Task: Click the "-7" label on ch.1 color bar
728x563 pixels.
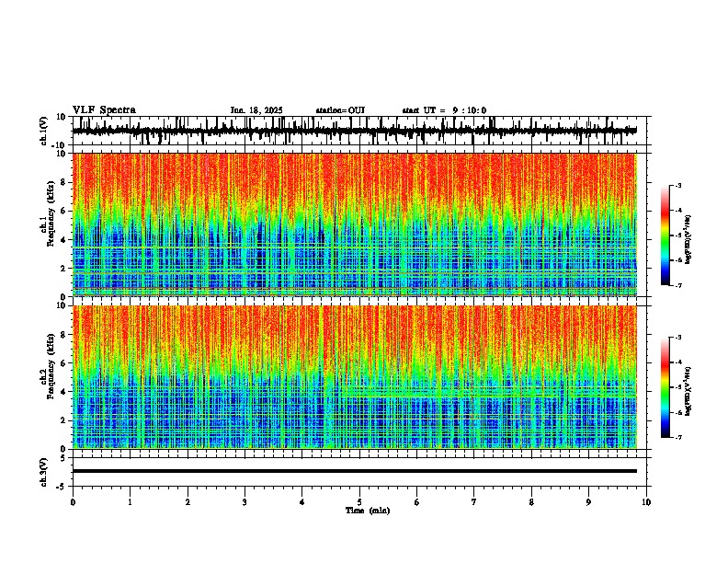Action: 678,285
